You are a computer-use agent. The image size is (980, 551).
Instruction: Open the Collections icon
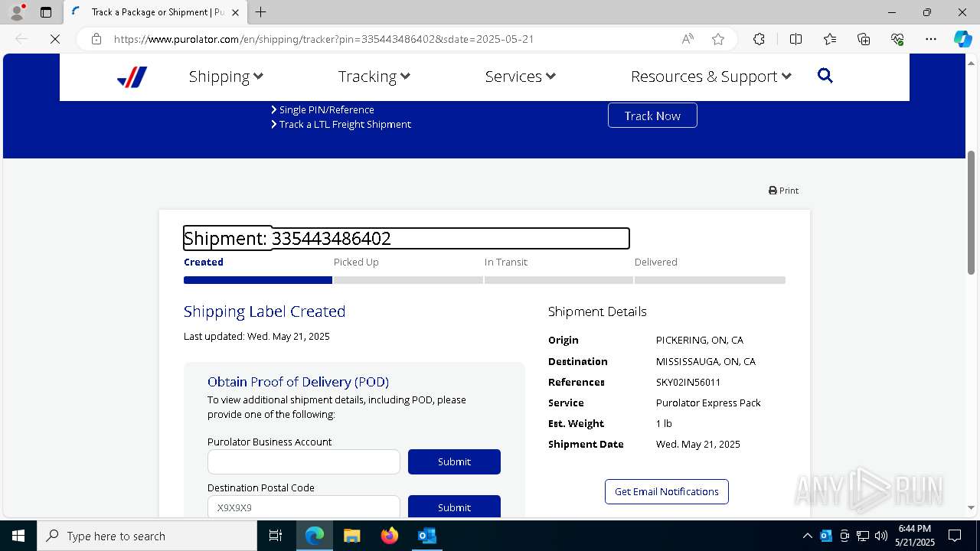864,39
